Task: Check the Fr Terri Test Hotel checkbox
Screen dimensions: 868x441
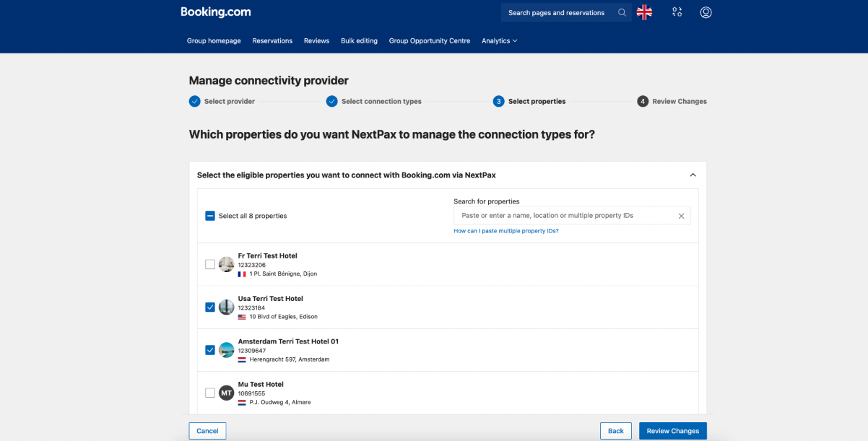Action: (x=210, y=264)
